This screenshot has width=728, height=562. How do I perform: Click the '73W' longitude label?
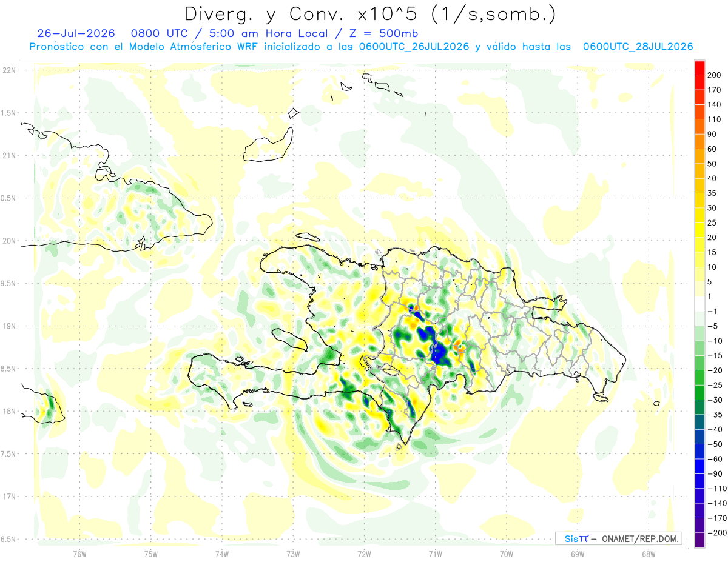(x=293, y=554)
